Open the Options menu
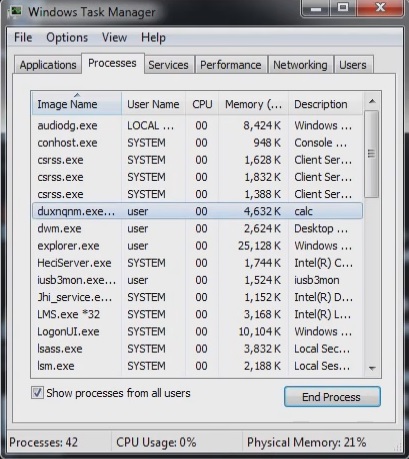 tap(67, 37)
